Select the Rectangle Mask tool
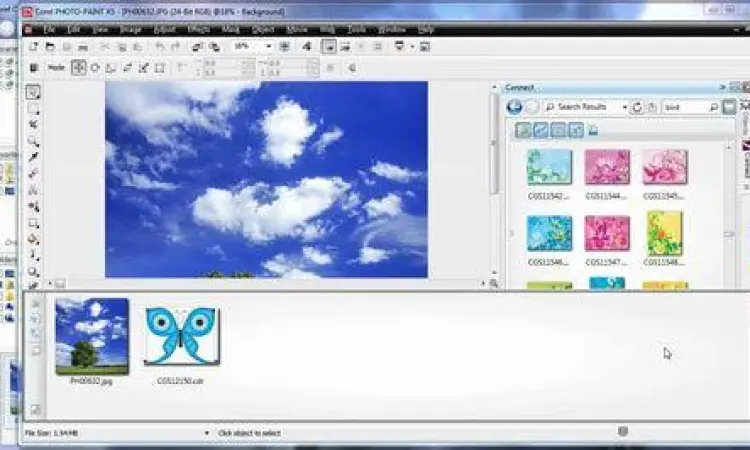 [x=33, y=109]
